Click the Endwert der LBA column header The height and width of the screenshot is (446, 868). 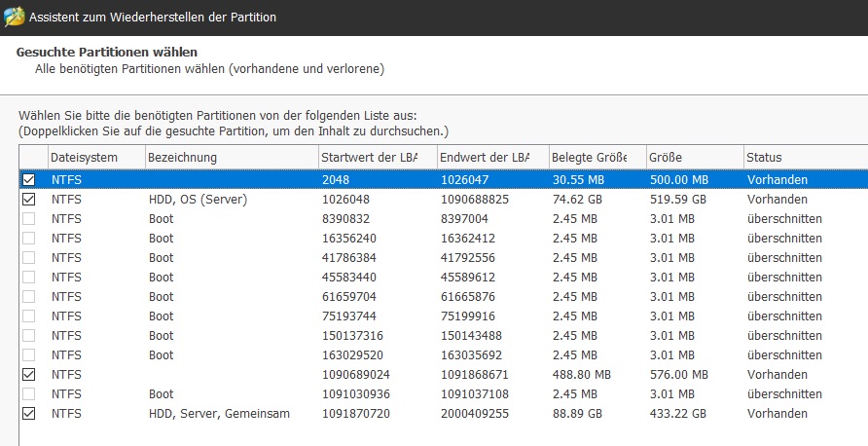pos(490,158)
